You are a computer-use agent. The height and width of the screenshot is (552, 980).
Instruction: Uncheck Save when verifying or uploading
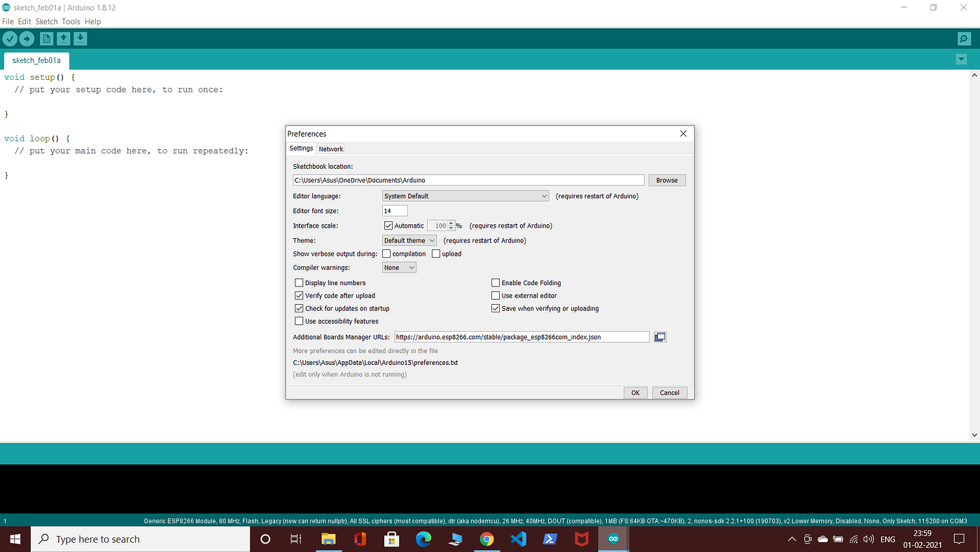(x=496, y=308)
